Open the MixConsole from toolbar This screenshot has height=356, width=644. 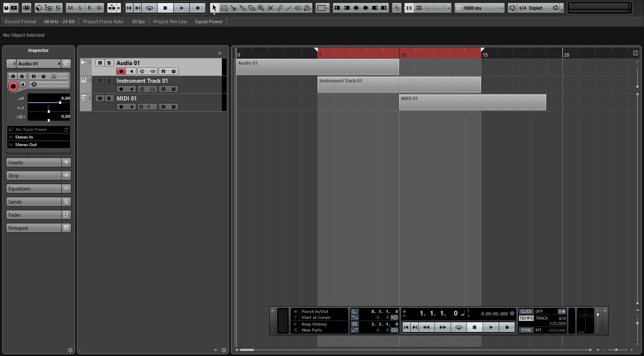(58, 8)
